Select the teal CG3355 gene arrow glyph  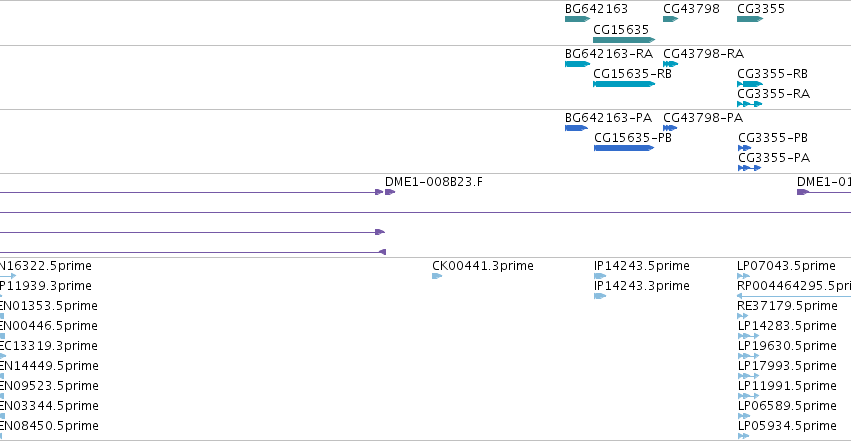tap(750, 19)
